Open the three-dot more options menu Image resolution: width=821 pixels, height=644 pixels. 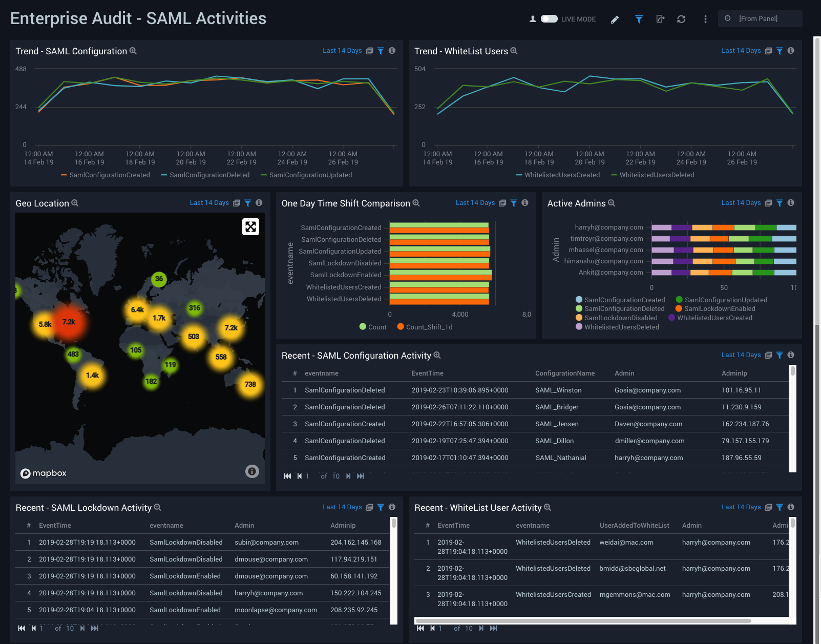705,19
